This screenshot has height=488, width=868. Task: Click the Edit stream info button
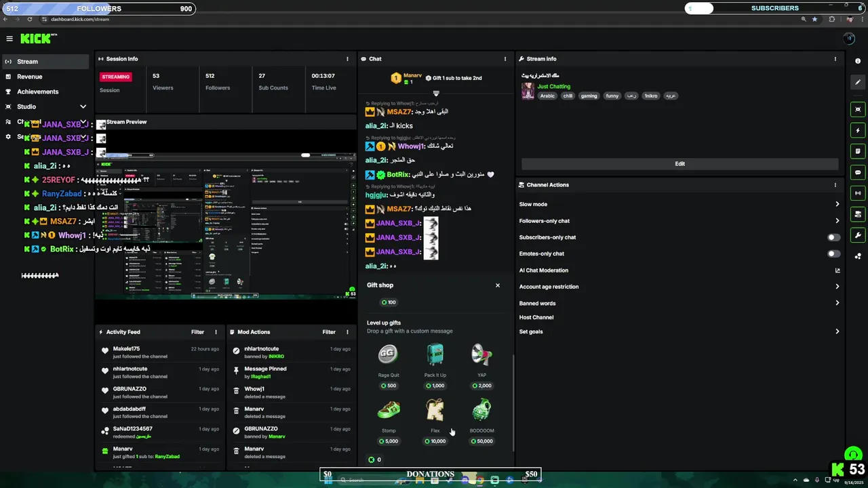pos(679,163)
